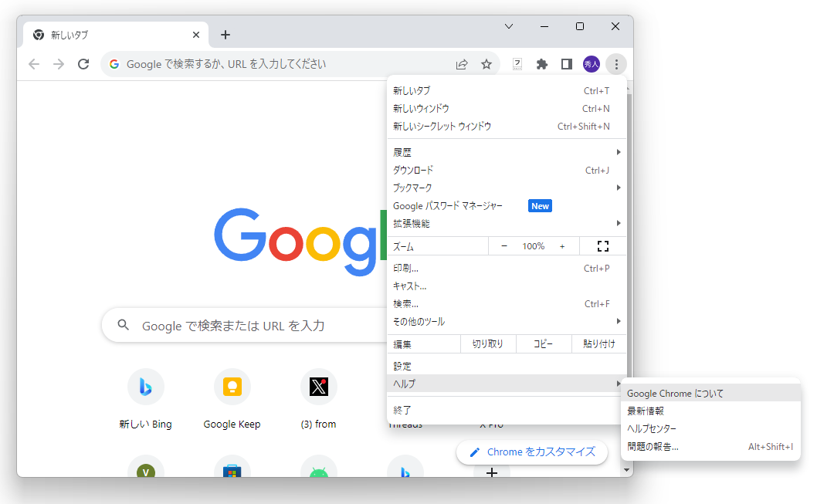The image size is (834, 504).
Task: Click the Chrome をカスタマイズ button
Action: [x=531, y=452]
